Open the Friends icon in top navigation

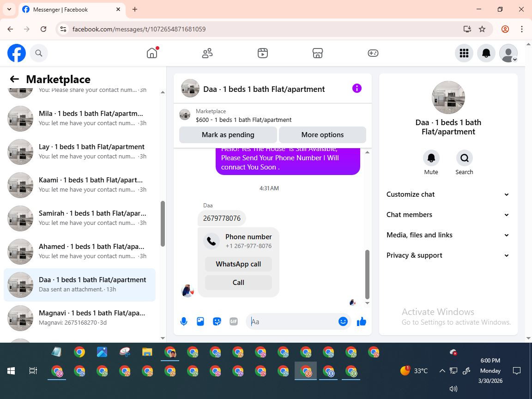(207, 53)
